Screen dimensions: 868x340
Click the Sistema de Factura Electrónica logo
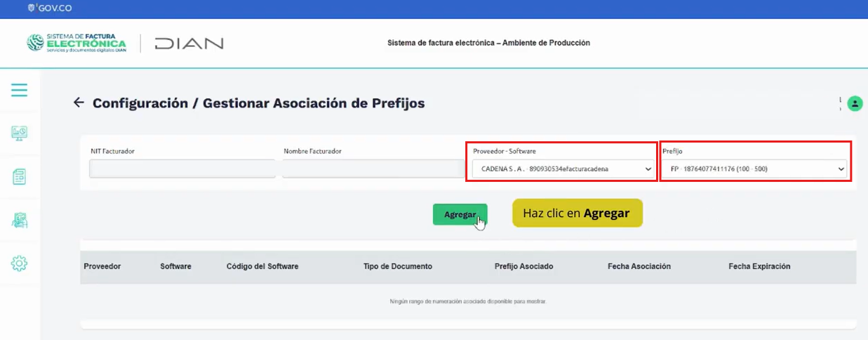tap(76, 43)
